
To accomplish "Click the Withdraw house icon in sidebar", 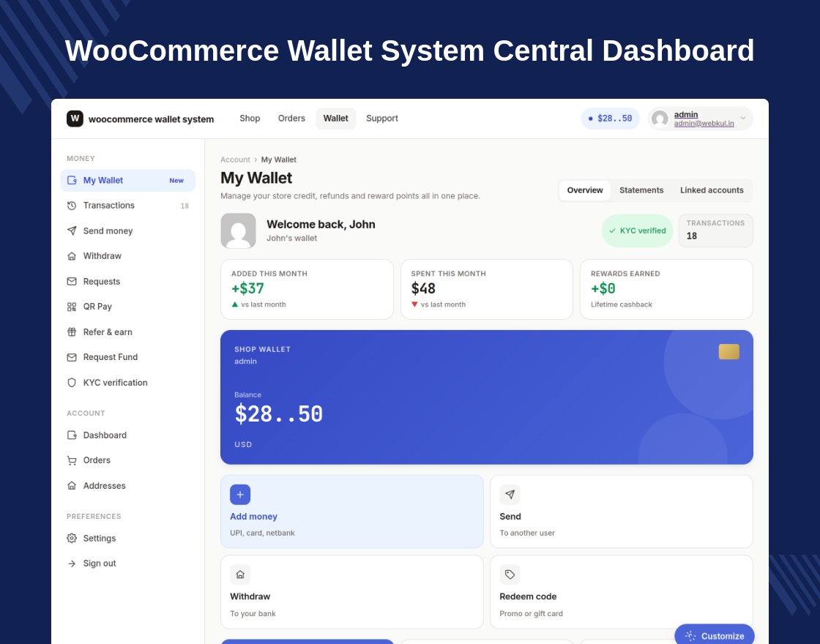I will tap(72, 256).
